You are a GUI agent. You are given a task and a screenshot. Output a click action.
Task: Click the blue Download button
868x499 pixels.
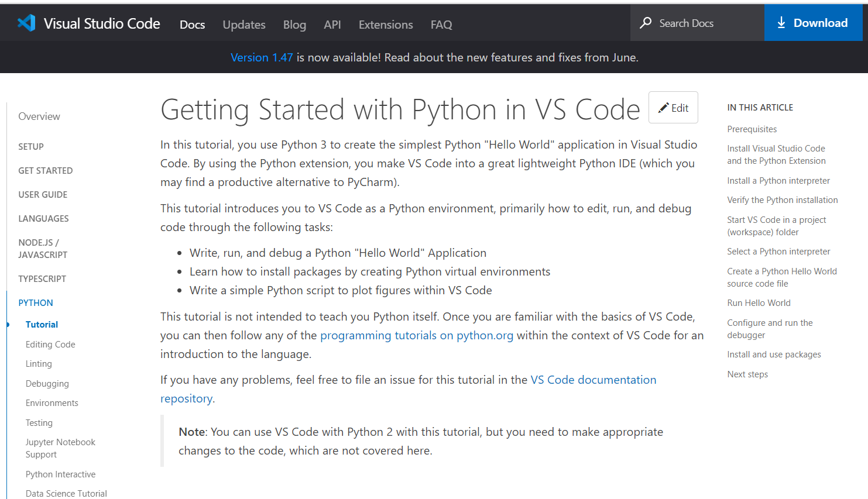[813, 23]
